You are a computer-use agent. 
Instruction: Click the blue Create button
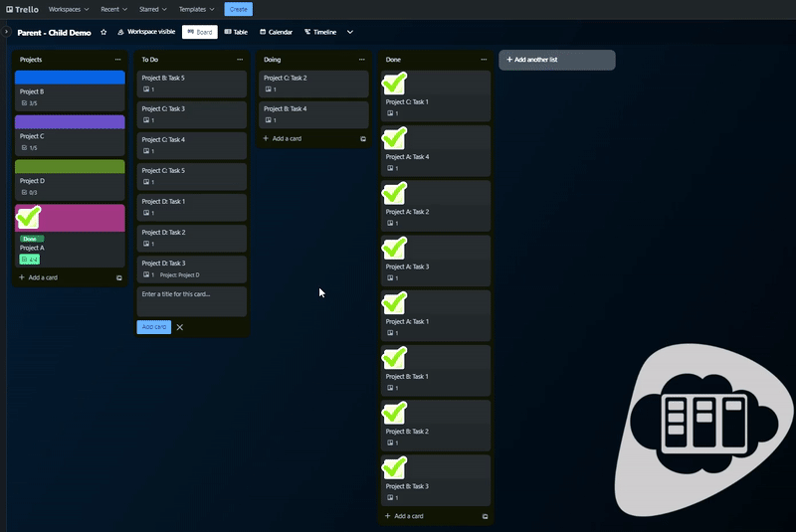point(238,9)
